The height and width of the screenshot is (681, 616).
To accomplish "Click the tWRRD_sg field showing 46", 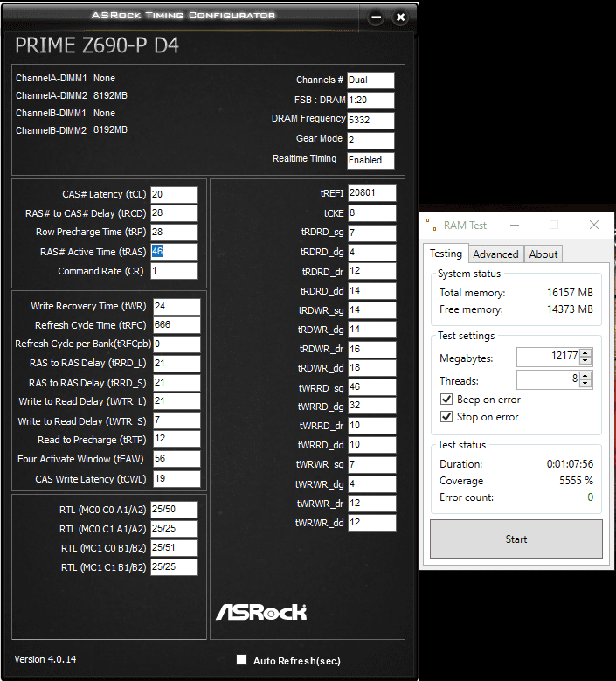I will (372, 387).
